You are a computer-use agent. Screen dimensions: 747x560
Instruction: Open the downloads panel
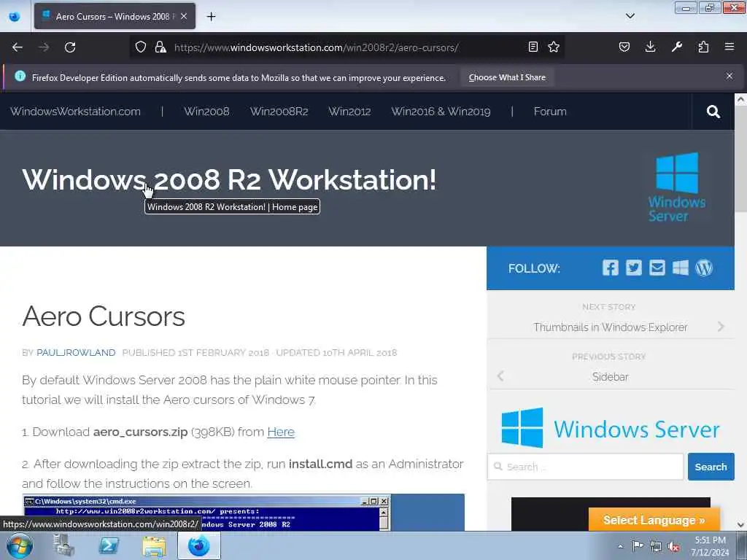(x=650, y=47)
